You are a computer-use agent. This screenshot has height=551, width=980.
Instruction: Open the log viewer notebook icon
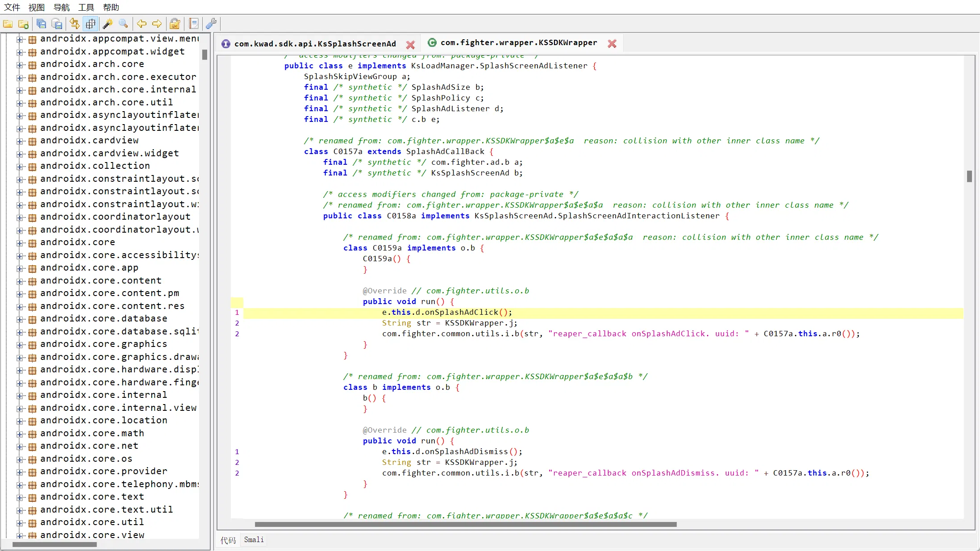pyautogui.click(x=194, y=24)
